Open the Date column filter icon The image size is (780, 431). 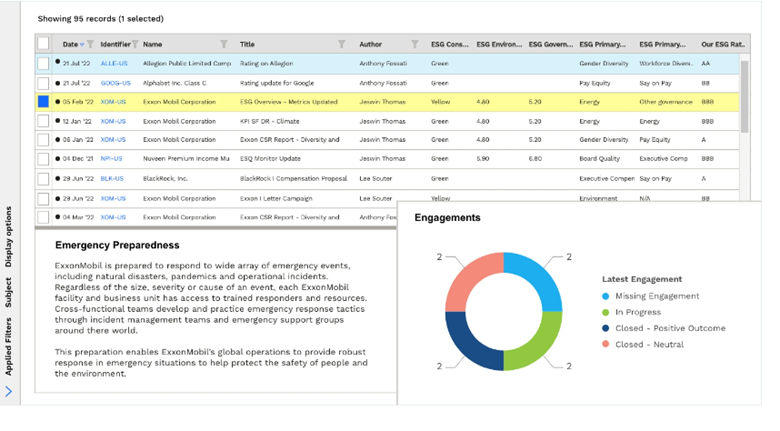click(x=90, y=44)
